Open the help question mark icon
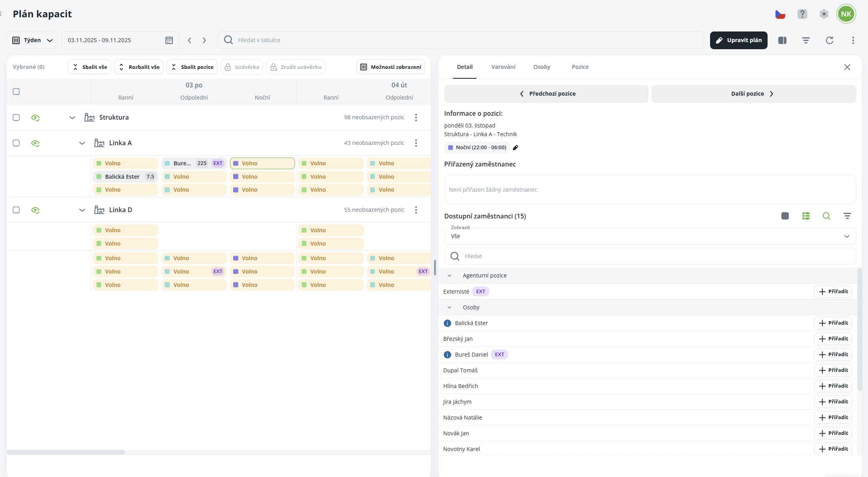 coord(802,14)
